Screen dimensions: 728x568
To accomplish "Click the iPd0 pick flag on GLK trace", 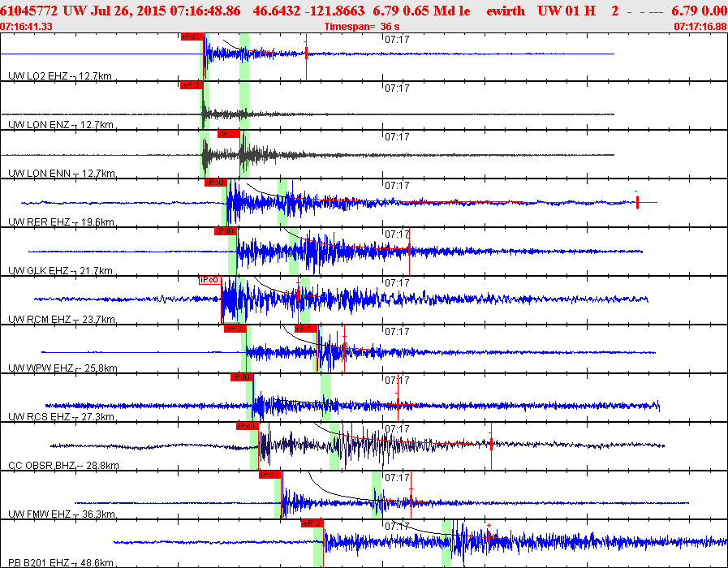I will [x=225, y=231].
